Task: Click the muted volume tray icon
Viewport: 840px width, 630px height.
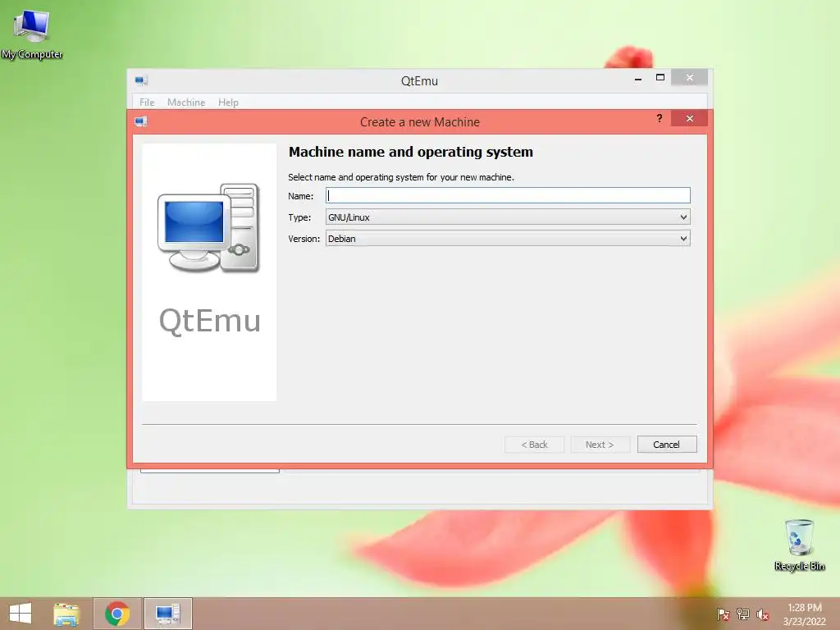Action: (x=763, y=614)
